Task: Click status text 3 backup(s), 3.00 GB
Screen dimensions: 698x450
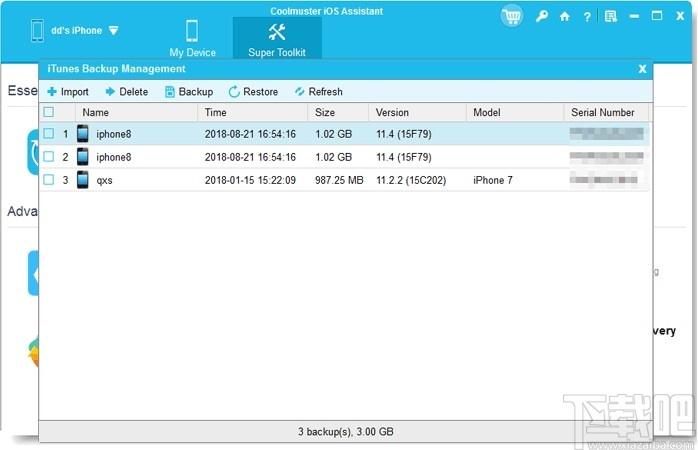Action: [x=346, y=432]
